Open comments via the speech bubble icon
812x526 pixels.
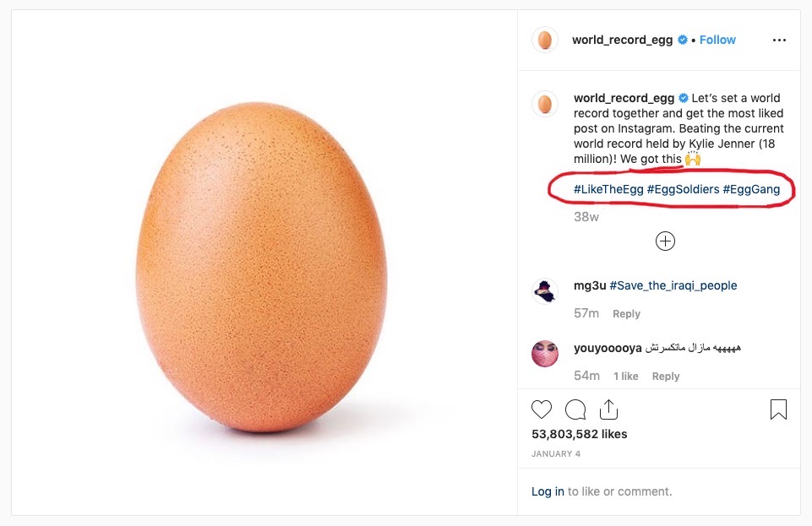click(575, 409)
